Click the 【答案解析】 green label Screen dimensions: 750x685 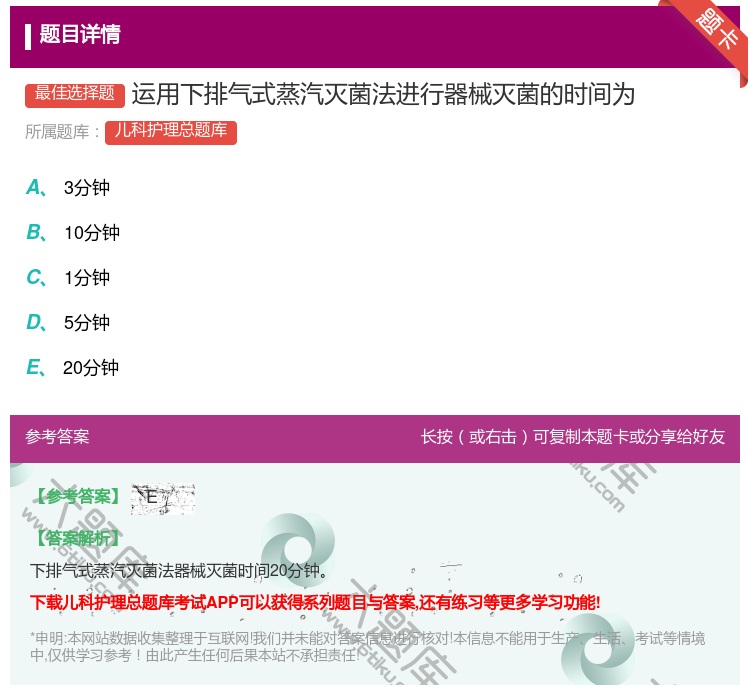[78, 538]
